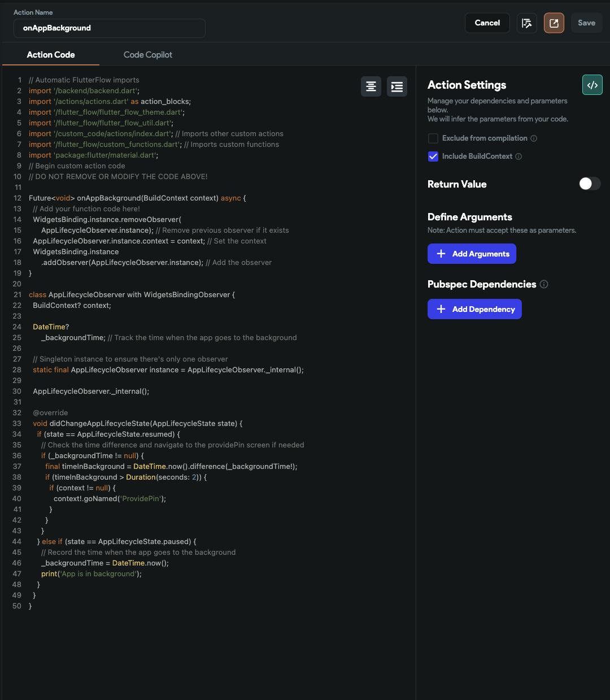
Task: Focus the Action Name input field
Action: 110,28
